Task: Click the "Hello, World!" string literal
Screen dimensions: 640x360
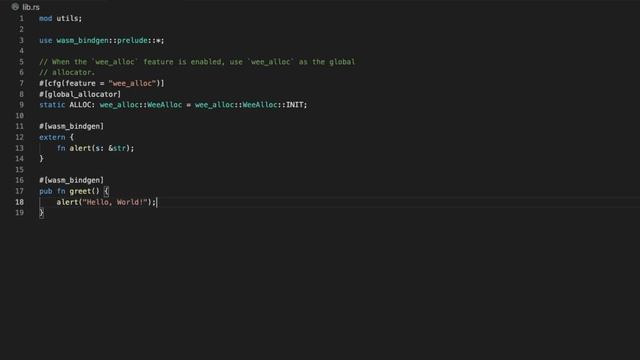Action: point(115,202)
